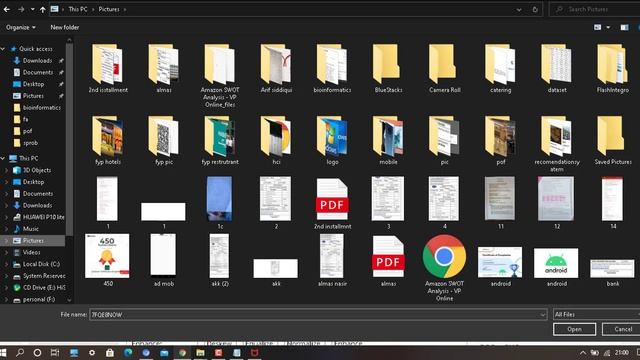640x360 pixels.
Task: Click This PC in the breadcrumb
Action: tap(78, 9)
